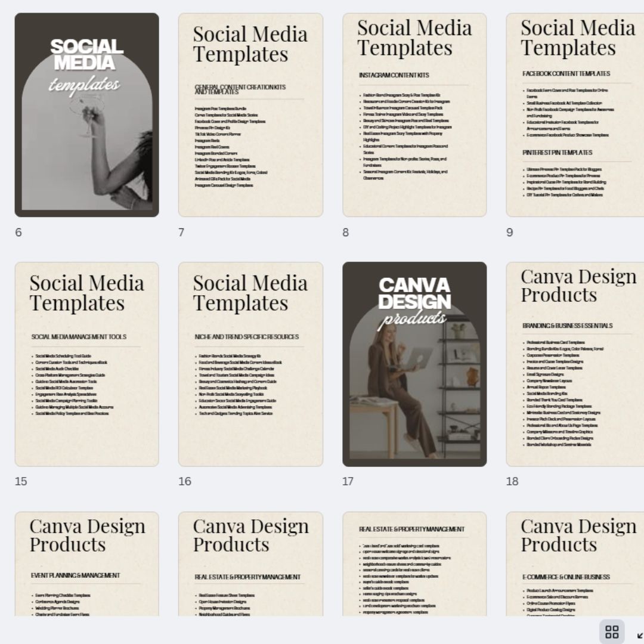
Task: Pick page 18 with Branding & Business Essentials
Action: coord(575,364)
